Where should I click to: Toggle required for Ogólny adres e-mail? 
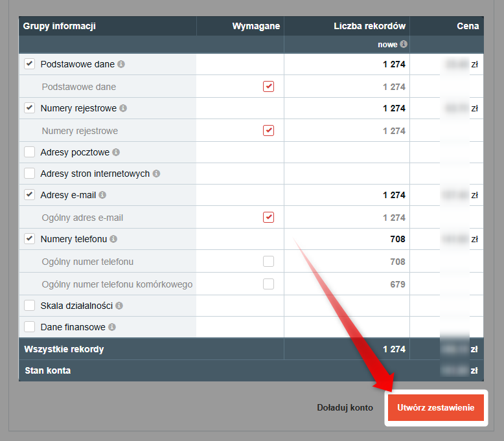pos(268,217)
